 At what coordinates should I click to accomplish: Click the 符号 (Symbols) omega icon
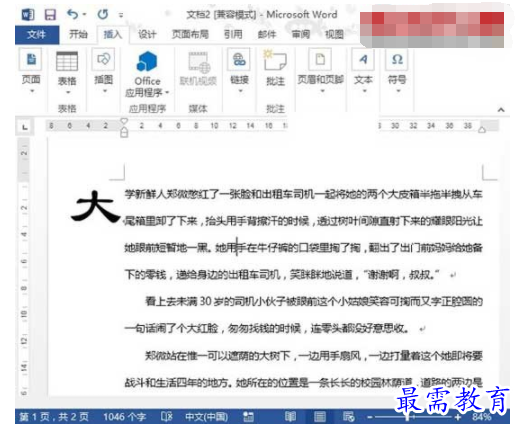(397, 59)
